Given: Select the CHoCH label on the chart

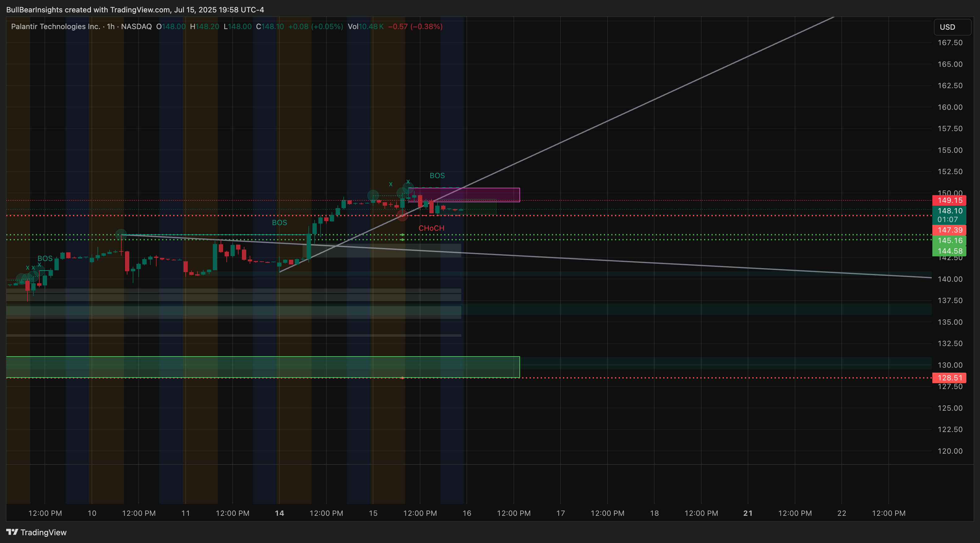Looking at the screenshot, I should point(432,228).
